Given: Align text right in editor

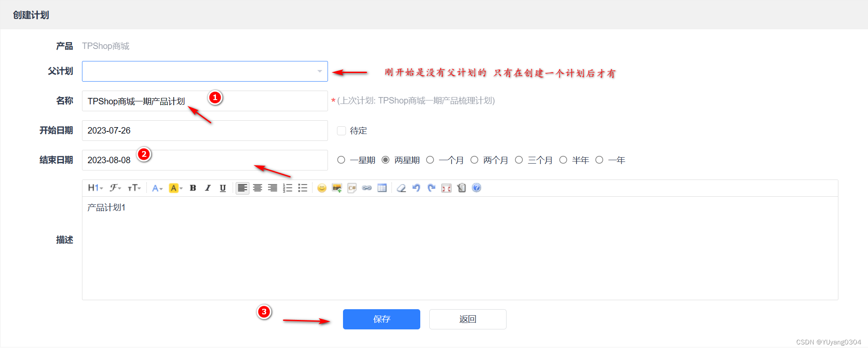Looking at the screenshot, I should [x=273, y=188].
